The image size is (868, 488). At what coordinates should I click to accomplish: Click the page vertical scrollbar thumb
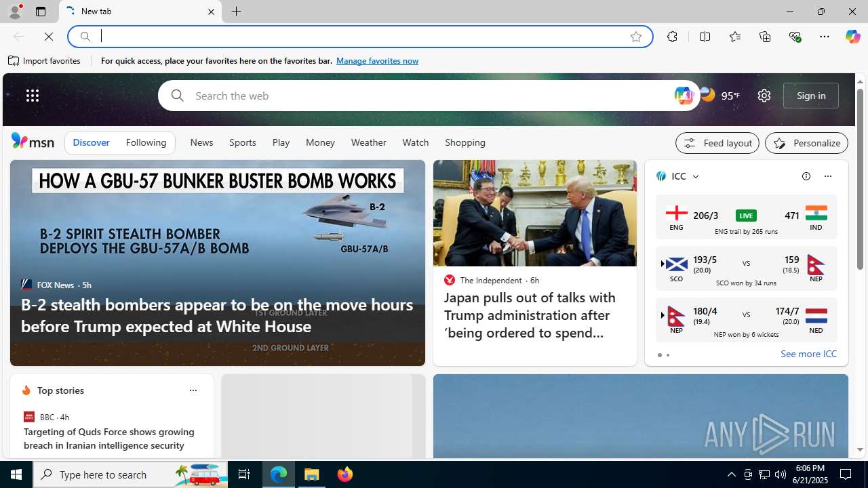[x=860, y=179]
